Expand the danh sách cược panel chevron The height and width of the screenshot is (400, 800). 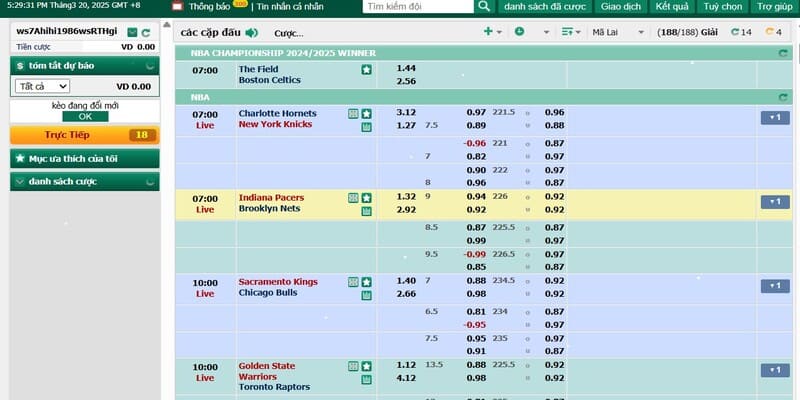click(20, 182)
